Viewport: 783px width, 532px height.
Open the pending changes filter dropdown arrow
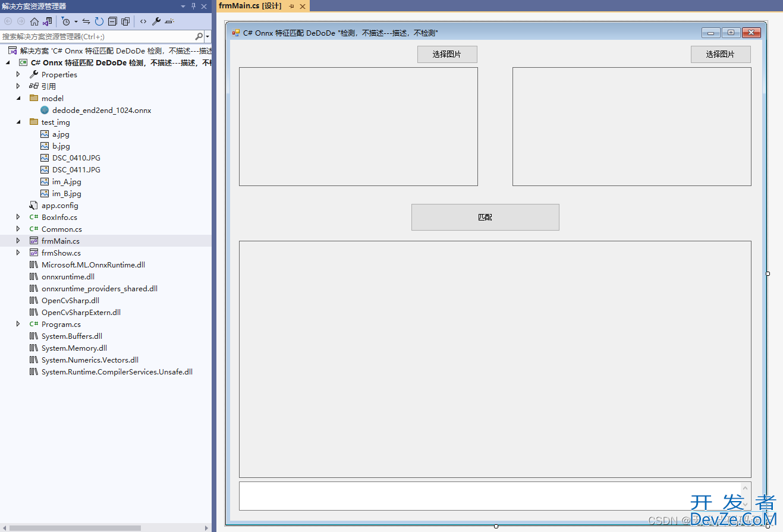(76, 21)
